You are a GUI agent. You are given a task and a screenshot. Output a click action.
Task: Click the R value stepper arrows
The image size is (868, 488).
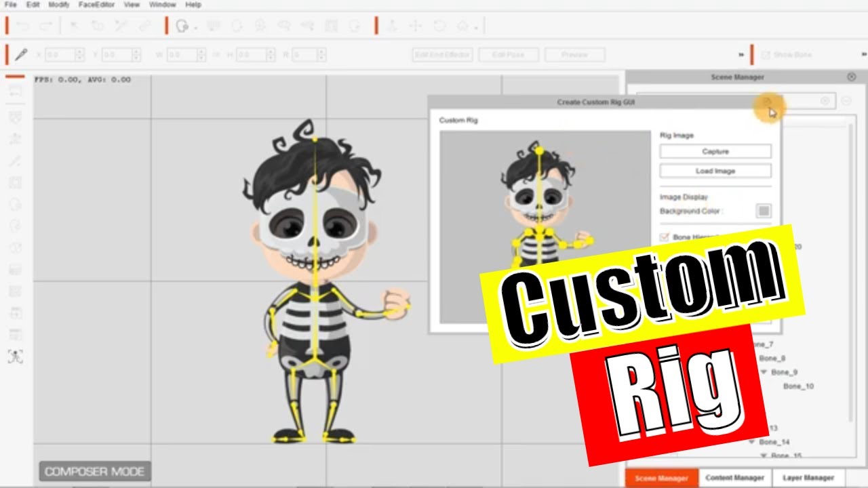point(320,55)
